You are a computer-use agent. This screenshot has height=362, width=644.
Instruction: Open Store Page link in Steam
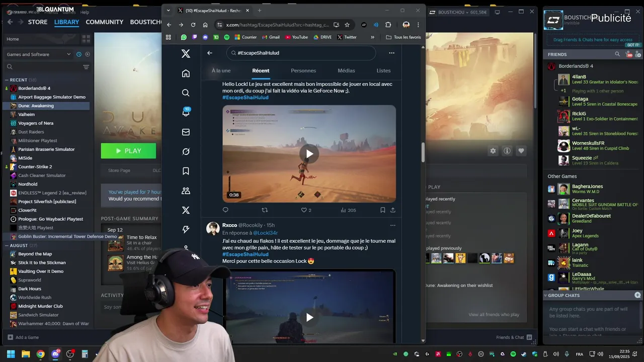pyautogui.click(x=119, y=170)
